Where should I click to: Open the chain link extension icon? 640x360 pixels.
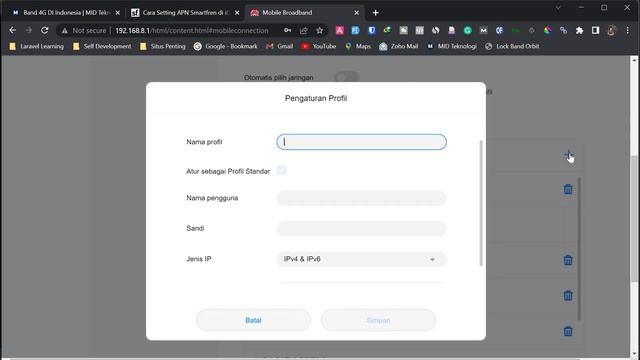563,31
